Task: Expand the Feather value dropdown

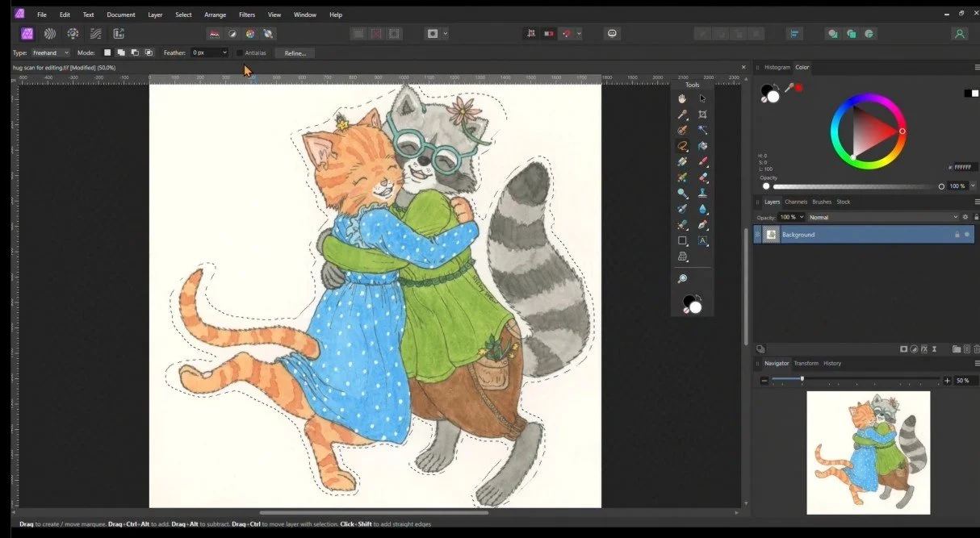Action: click(224, 53)
